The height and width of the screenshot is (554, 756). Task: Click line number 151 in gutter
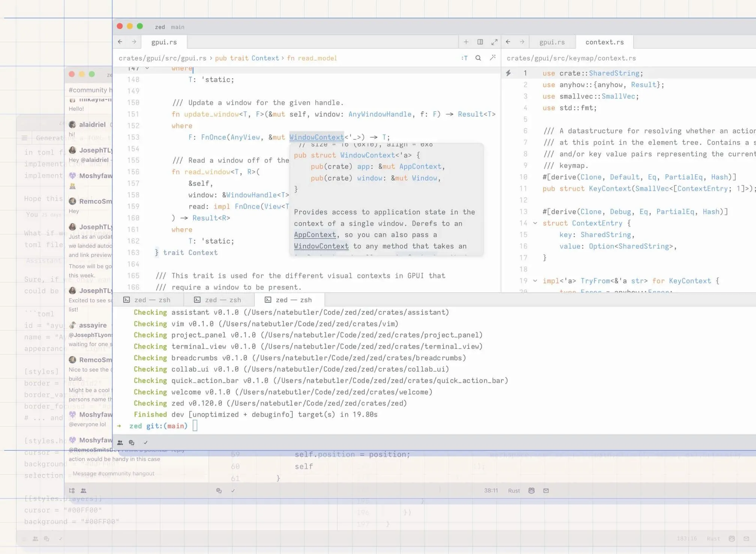(133, 114)
